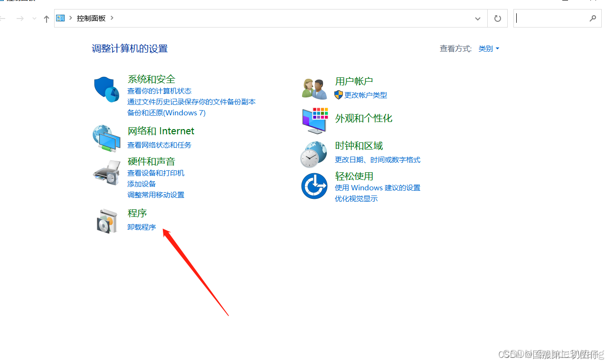Click the Control Panel icon in address bar
This screenshot has height=364, width=606.
[60, 18]
